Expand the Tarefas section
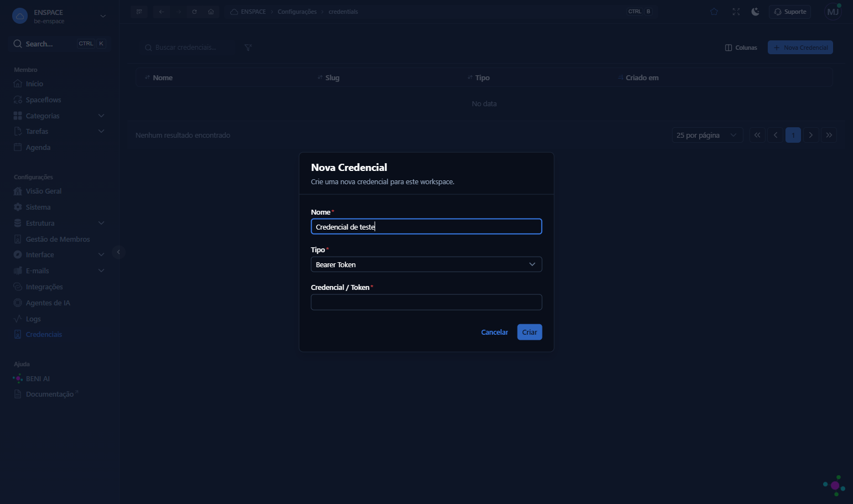This screenshot has width=853, height=504. 101,131
